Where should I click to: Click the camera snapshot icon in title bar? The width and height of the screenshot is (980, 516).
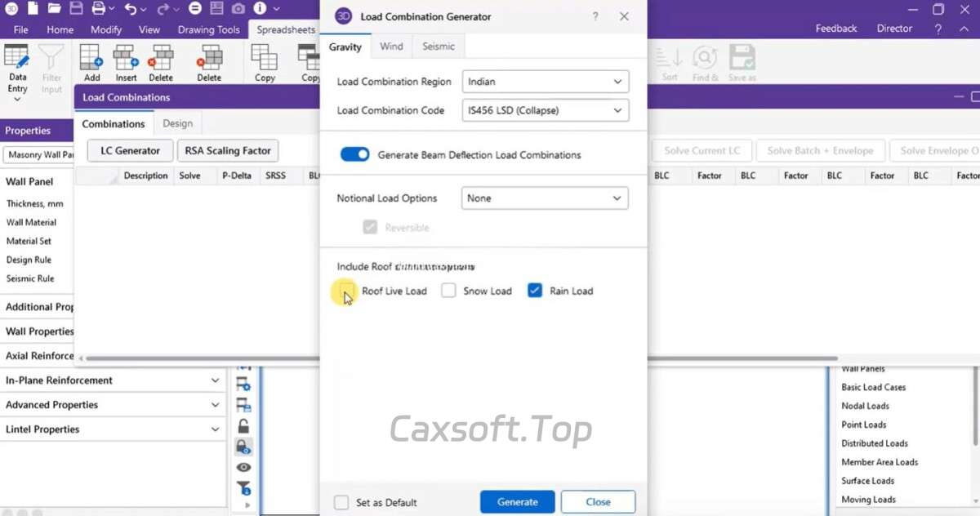(x=238, y=9)
